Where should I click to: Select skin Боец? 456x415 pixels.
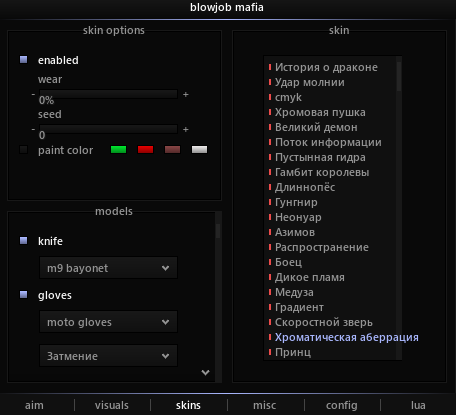point(288,262)
